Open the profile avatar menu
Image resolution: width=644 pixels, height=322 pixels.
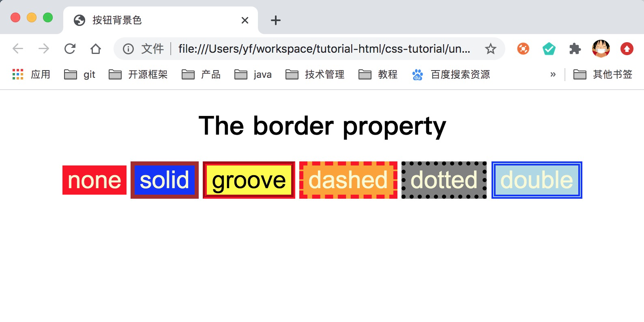coord(601,49)
